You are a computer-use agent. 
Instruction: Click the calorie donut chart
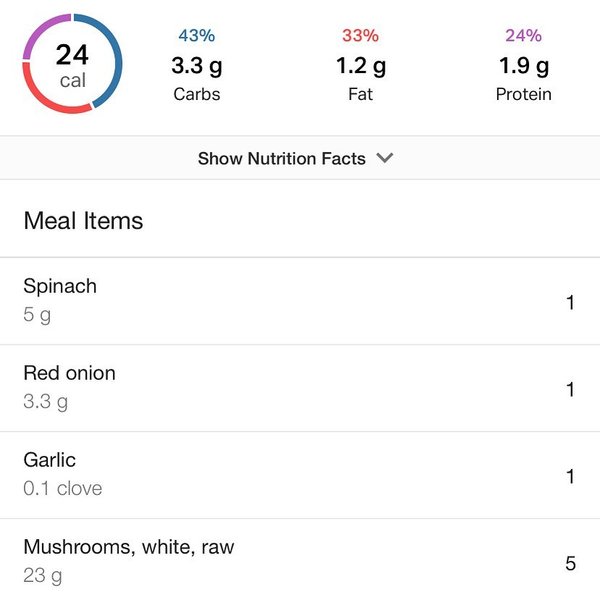pyautogui.click(x=72, y=65)
